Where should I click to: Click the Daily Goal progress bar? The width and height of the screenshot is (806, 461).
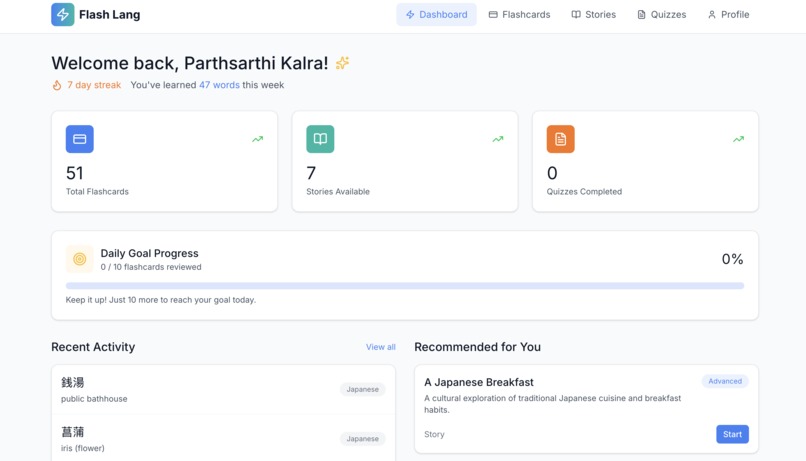(x=405, y=286)
